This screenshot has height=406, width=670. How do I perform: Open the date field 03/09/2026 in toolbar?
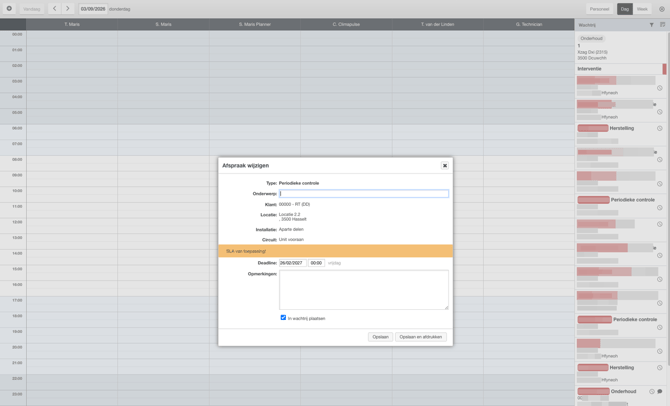click(x=93, y=9)
